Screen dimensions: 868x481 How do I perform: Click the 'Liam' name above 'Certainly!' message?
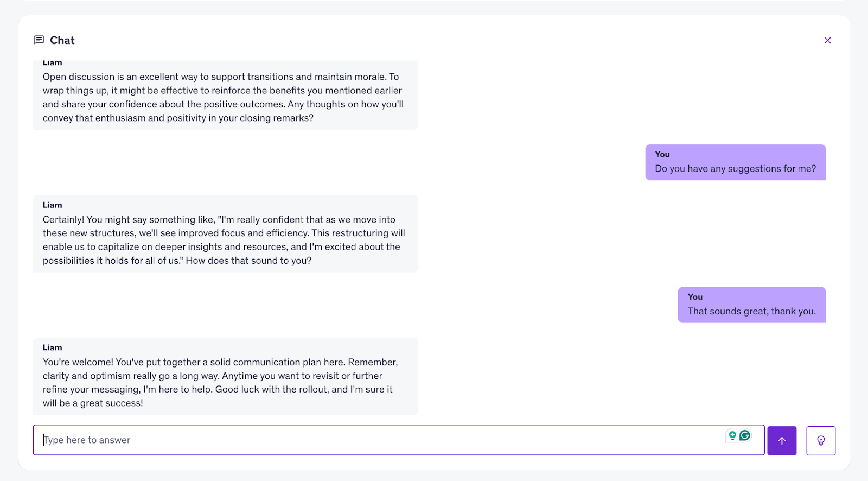coord(52,205)
